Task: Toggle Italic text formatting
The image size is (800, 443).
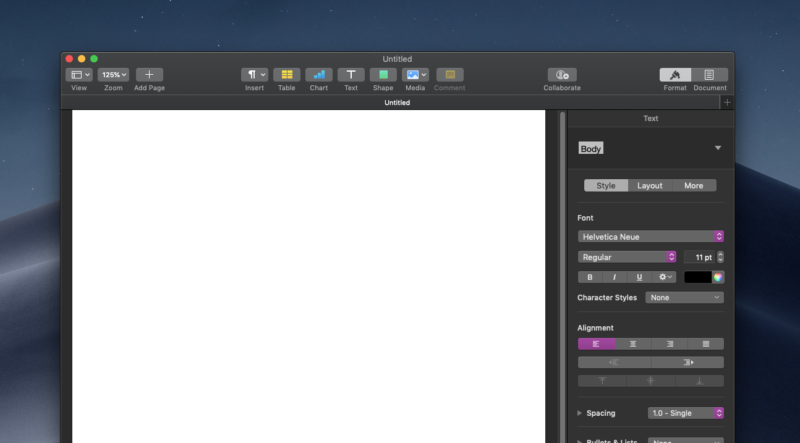Action: tap(614, 277)
